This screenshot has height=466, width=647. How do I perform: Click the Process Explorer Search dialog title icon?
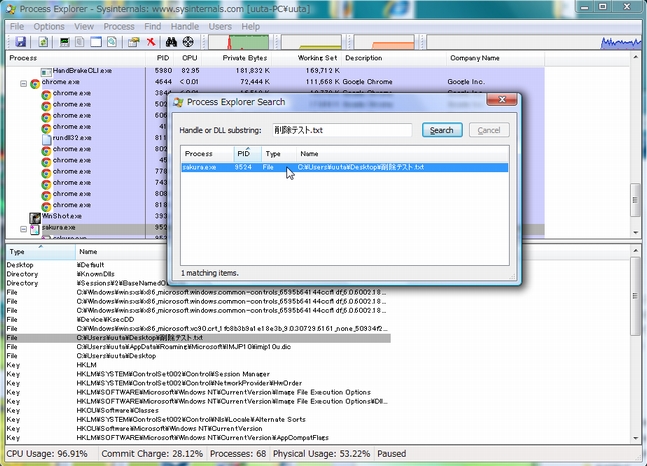point(178,102)
